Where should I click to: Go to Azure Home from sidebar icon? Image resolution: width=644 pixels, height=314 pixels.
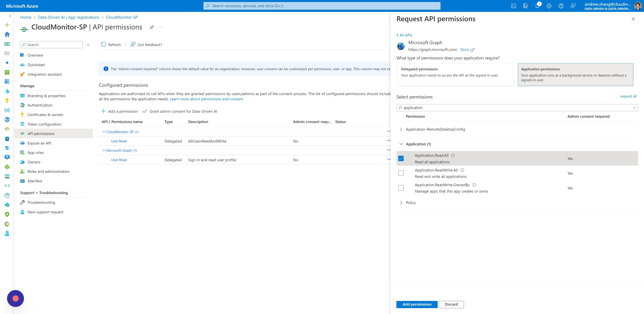pyautogui.click(x=7, y=34)
